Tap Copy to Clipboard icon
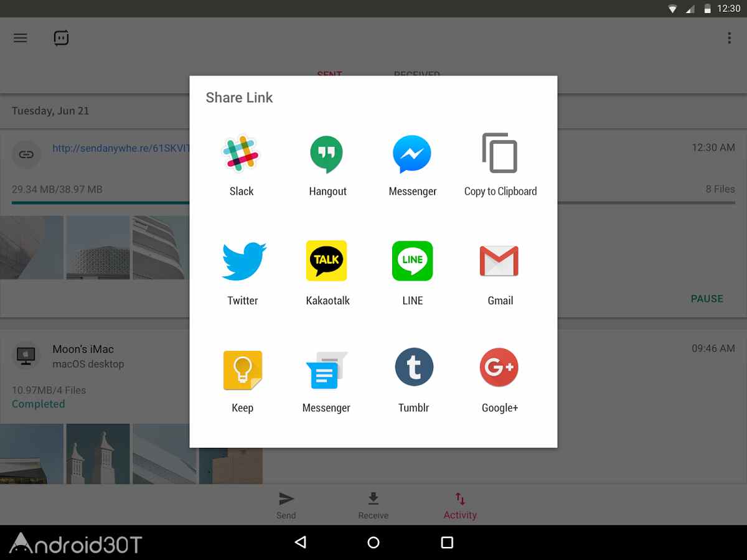The height and width of the screenshot is (560, 747). tap(500, 153)
